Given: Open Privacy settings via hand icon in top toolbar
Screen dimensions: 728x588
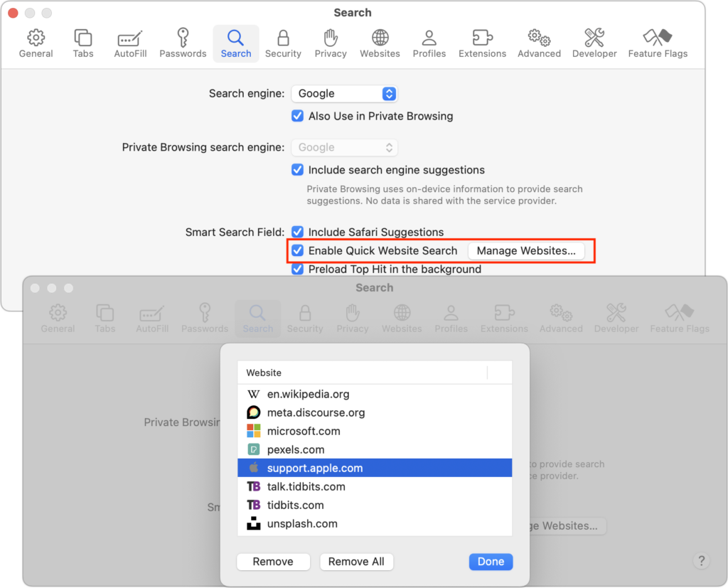Looking at the screenshot, I should (331, 43).
